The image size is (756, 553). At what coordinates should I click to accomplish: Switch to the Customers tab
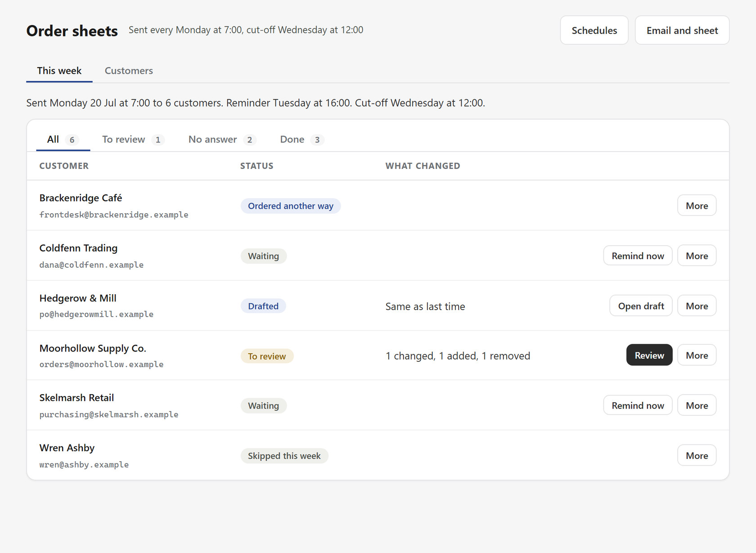(x=129, y=71)
